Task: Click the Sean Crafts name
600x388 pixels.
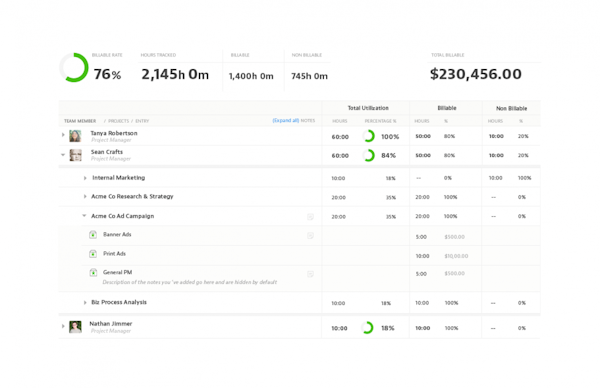Action: [107, 152]
